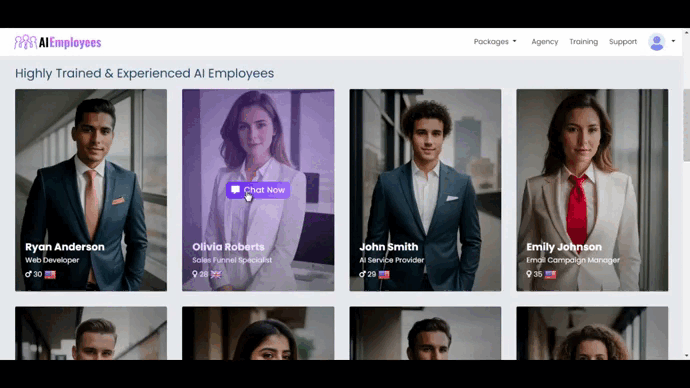690x388 pixels.
Task: Click the Sales Funnel Specialist role text
Action: pos(232,260)
